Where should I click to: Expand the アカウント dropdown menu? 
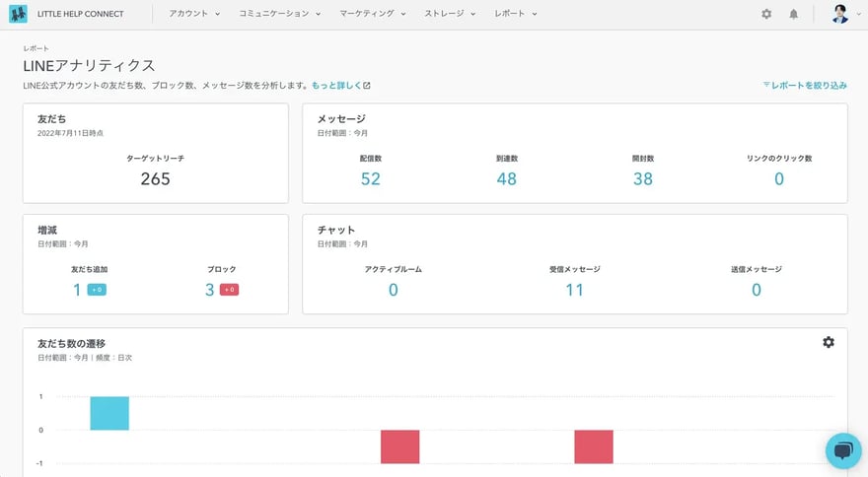tap(194, 14)
